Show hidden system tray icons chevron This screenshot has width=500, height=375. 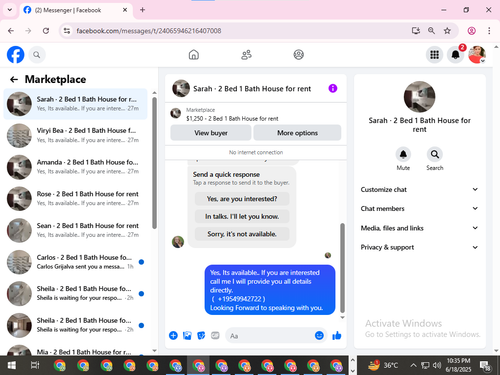(413, 365)
